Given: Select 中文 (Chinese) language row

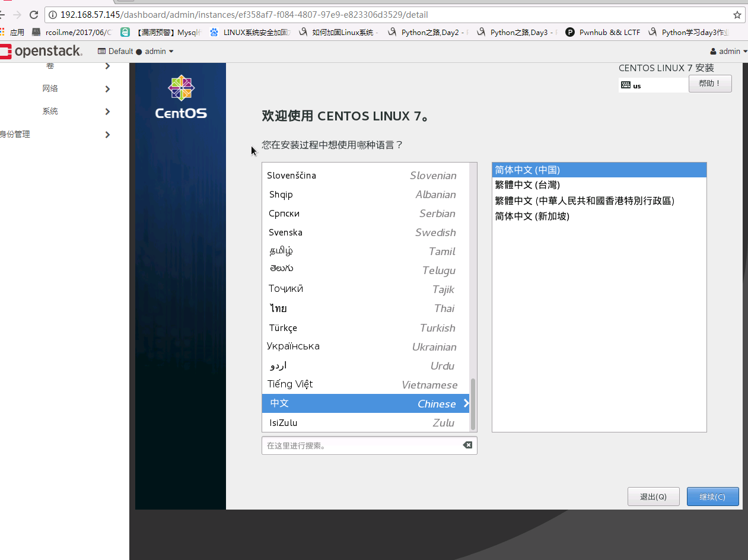Looking at the screenshot, I should (365, 404).
